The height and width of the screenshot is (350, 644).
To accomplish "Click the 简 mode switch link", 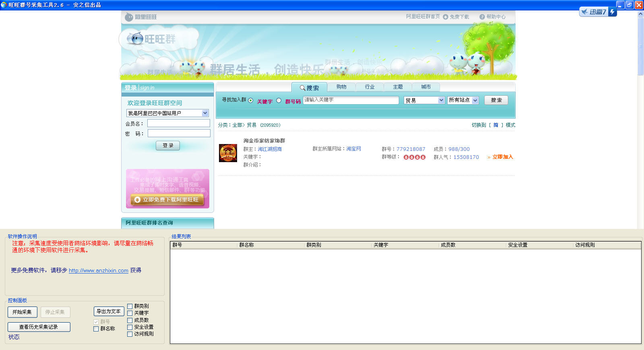I will [495, 125].
